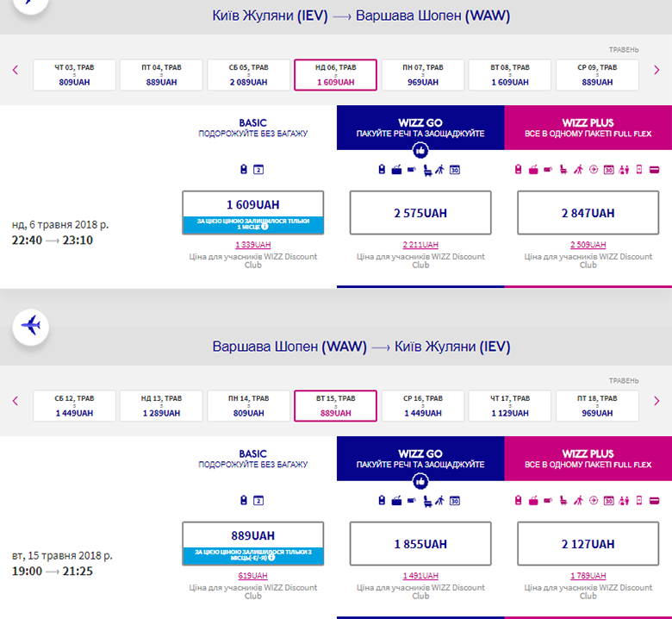Image resolution: width=672 pixels, height=619 pixels.
Task: Open return discount club price 1 491UAH link
Action: coord(420,576)
